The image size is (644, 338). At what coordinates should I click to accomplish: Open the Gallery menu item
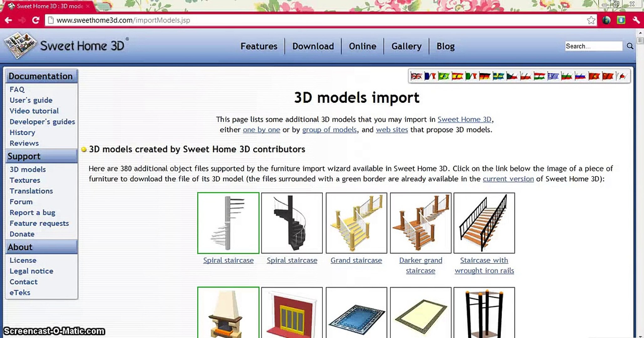pyautogui.click(x=406, y=46)
